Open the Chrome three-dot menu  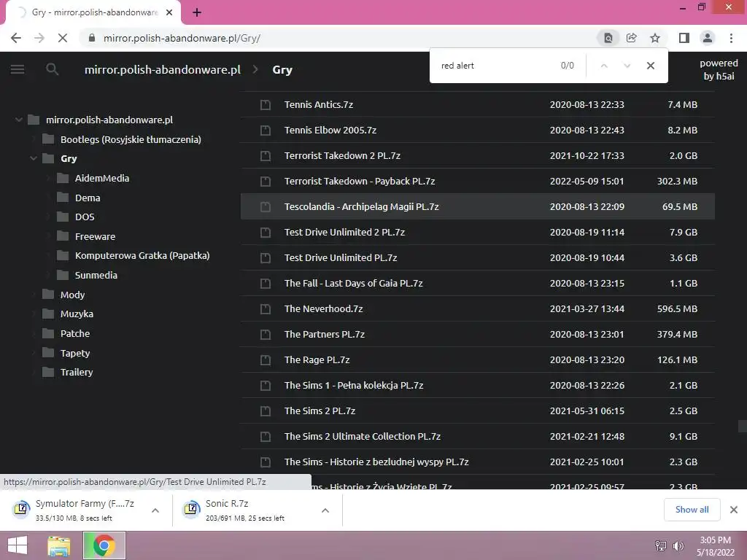(731, 38)
